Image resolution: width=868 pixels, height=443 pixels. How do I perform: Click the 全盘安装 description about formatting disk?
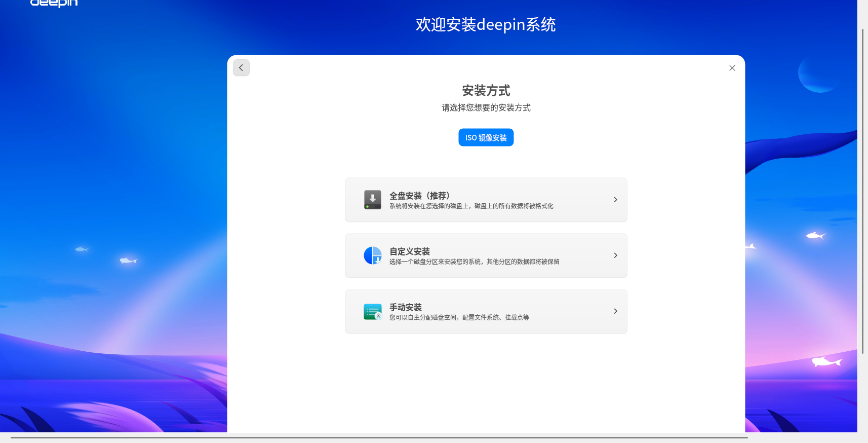(471, 206)
